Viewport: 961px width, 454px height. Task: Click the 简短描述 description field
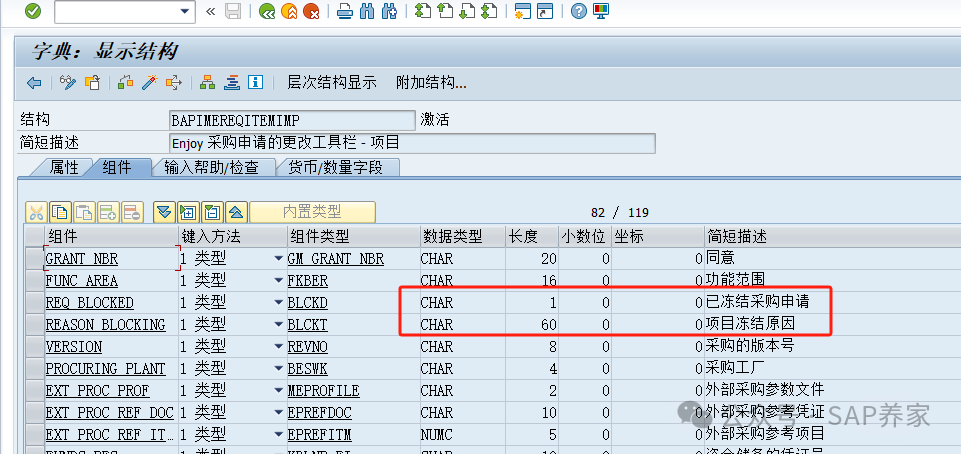(x=412, y=143)
